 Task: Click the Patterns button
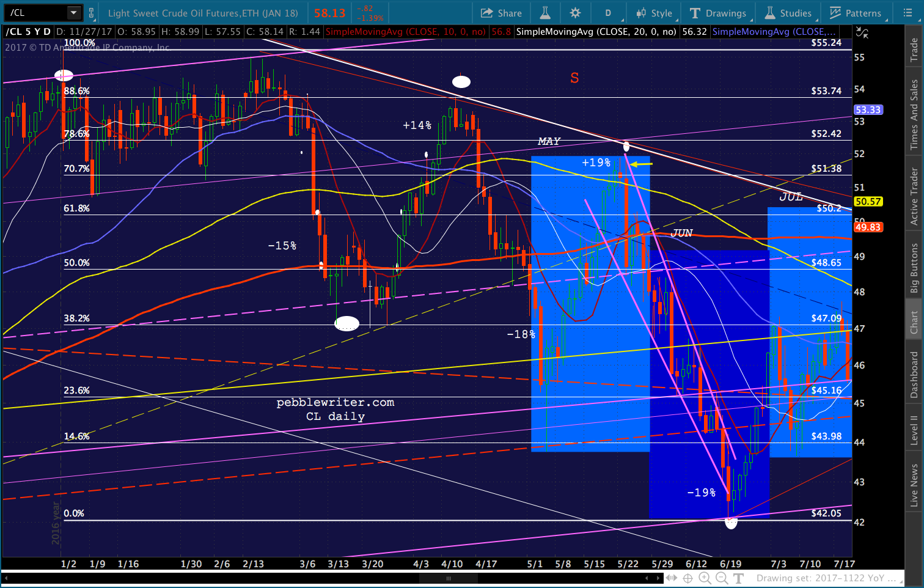[x=855, y=13]
